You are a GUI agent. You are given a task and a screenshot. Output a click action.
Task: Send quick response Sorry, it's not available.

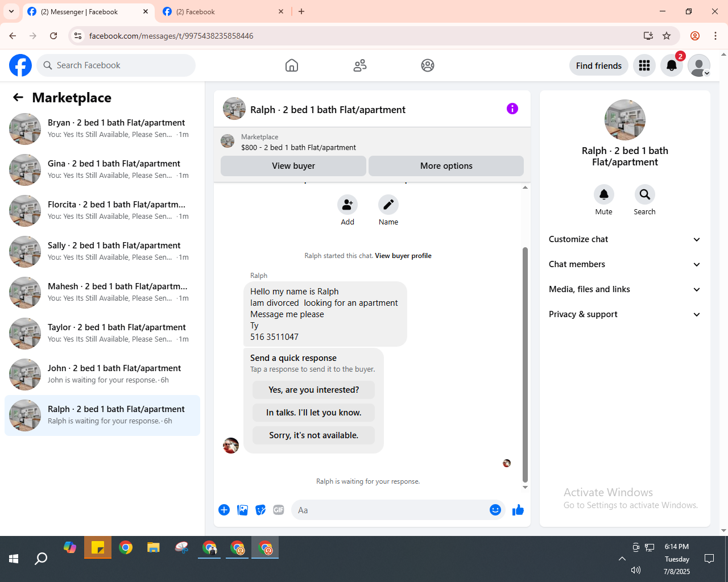coord(314,435)
